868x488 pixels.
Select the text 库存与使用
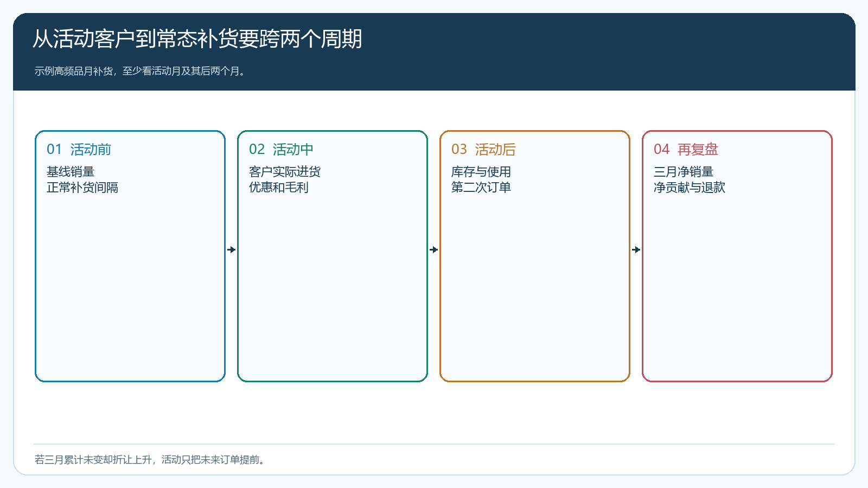[481, 172]
